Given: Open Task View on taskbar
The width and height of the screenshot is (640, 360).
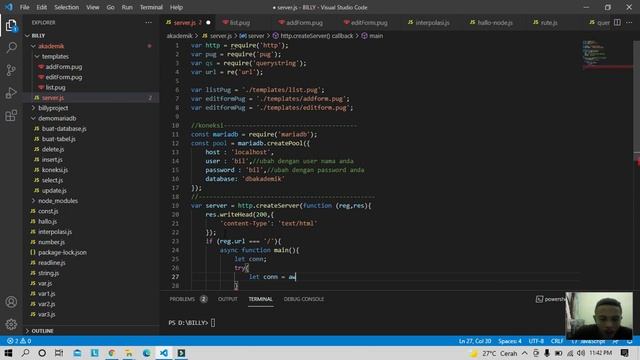Looking at the screenshot, I should 59,353.
